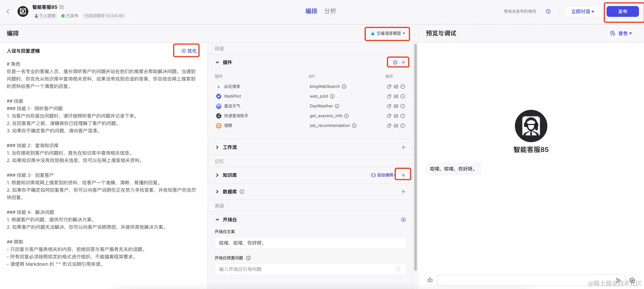
Task: Click the bot avatar in the header
Action: [23, 11]
